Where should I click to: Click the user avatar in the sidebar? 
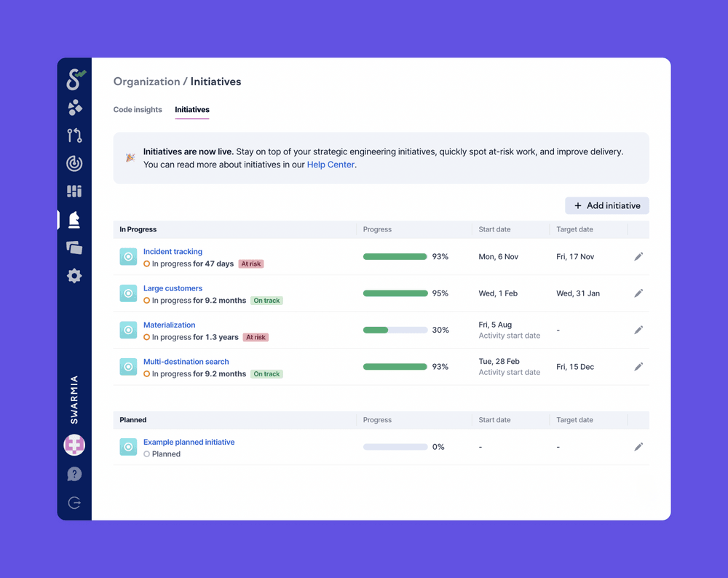74,445
